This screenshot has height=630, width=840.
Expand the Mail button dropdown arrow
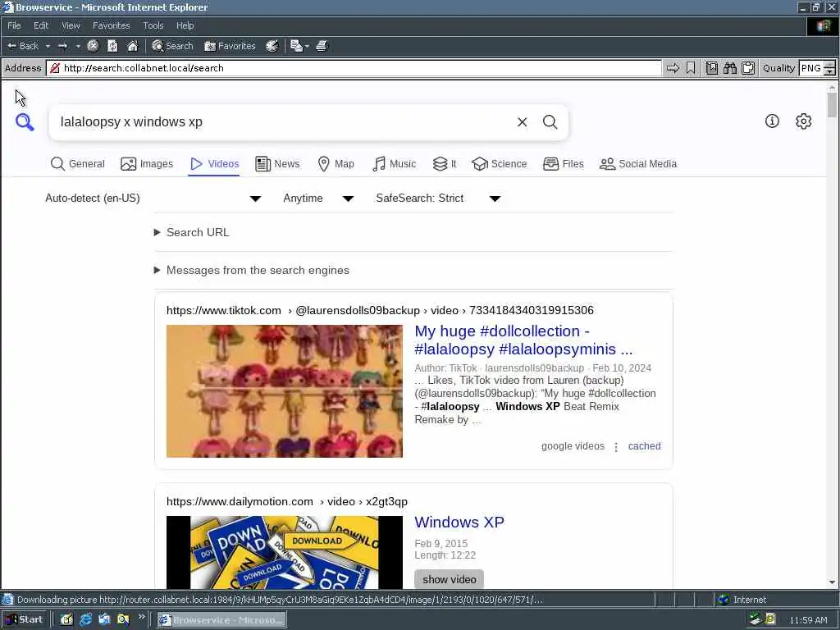[x=307, y=46]
